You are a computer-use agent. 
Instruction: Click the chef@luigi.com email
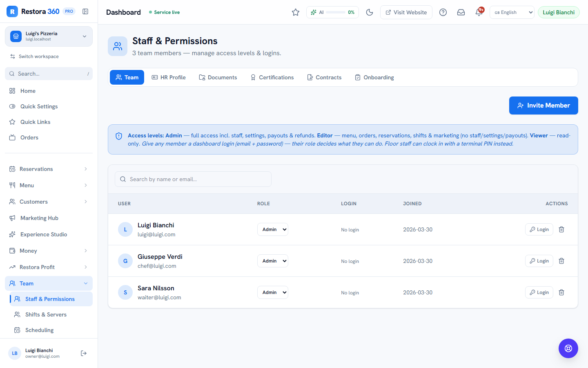coord(157,266)
